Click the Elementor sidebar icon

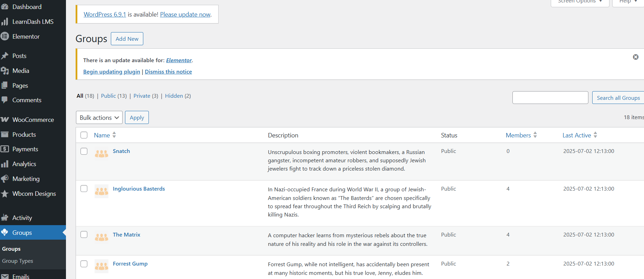(4, 36)
